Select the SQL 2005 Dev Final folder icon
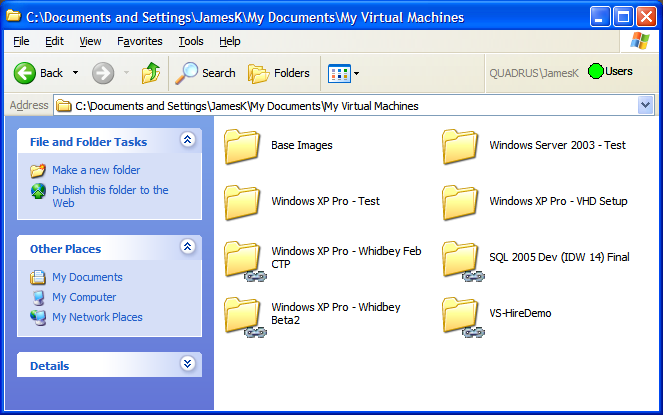This screenshot has width=663, height=415. pos(463,261)
